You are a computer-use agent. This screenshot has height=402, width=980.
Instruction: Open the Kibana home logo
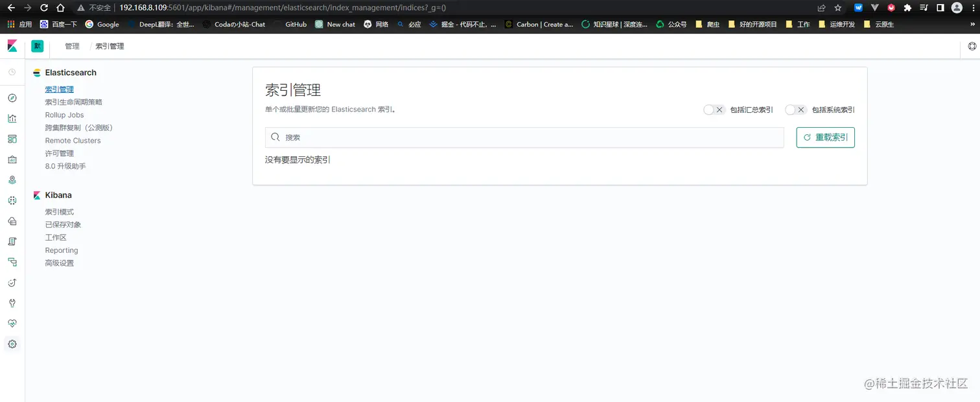click(x=12, y=46)
